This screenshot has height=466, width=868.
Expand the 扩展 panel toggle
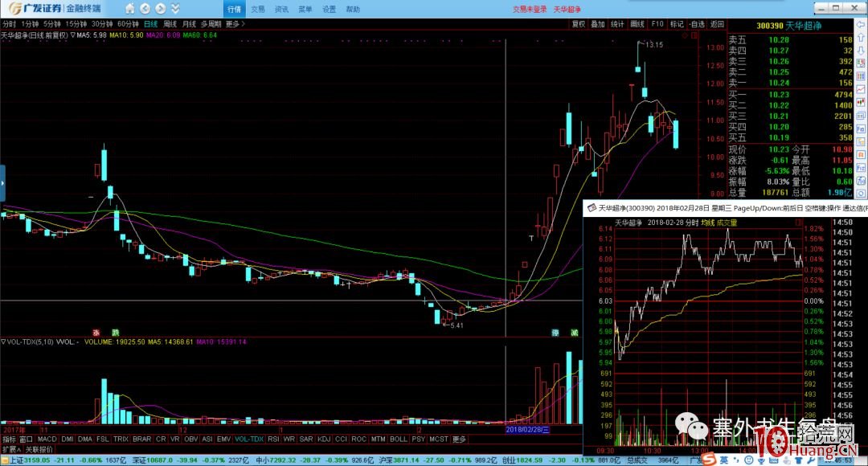pos(11,449)
